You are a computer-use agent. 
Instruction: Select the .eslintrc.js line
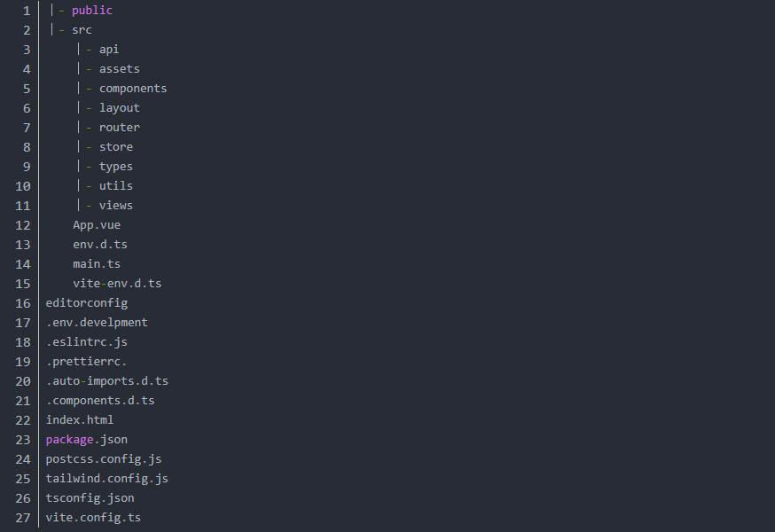[x=87, y=342]
